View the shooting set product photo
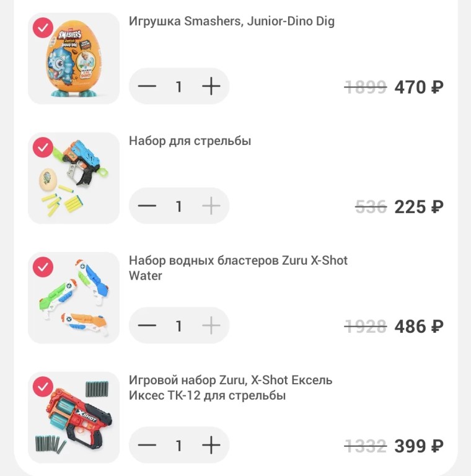The height and width of the screenshot is (476, 471). (74, 178)
